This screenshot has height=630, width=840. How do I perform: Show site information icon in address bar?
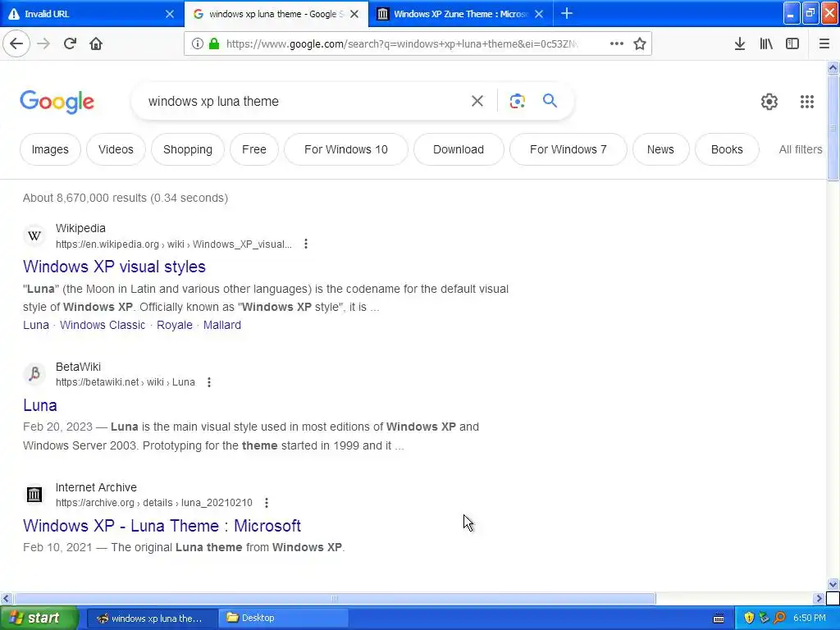197,43
